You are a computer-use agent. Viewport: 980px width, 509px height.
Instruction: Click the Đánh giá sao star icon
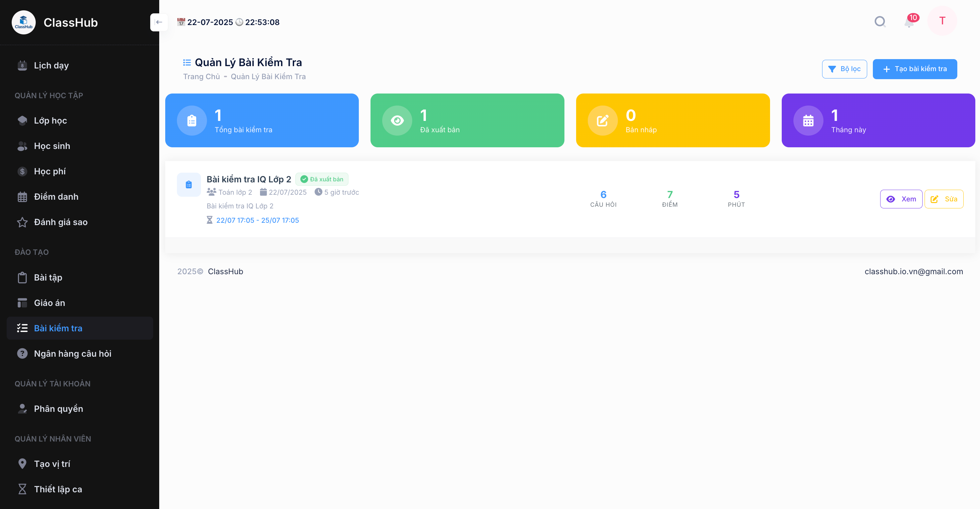(22, 222)
